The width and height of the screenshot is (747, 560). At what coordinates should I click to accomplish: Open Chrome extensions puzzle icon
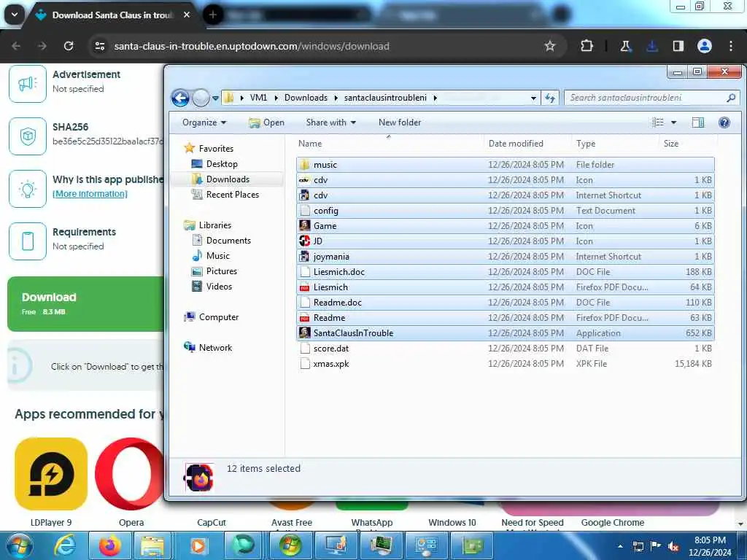tap(587, 46)
